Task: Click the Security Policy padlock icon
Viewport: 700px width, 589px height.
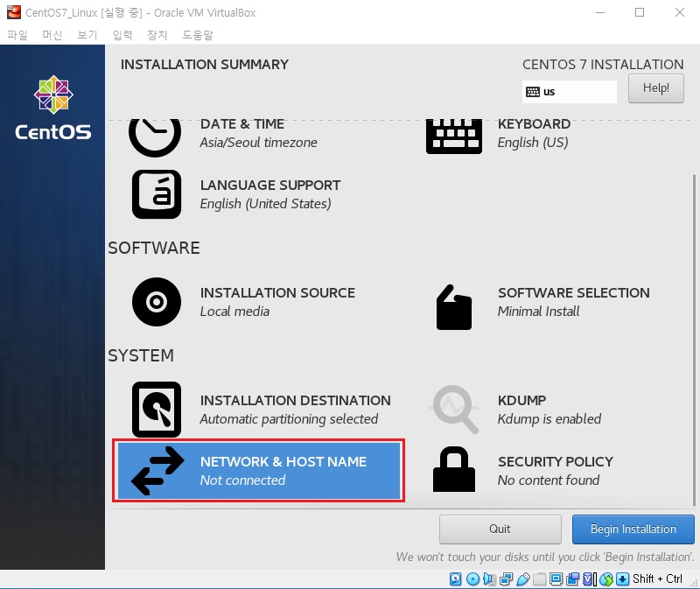Action: point(454,469)
